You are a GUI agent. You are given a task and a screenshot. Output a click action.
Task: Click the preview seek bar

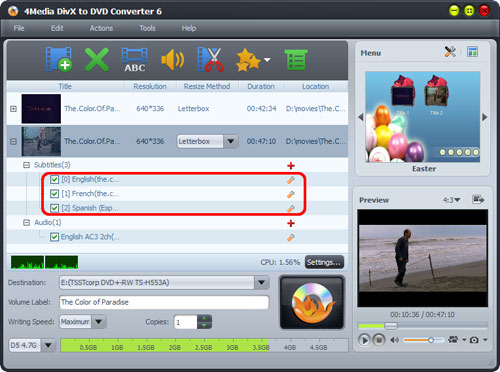tap(423, 325)
